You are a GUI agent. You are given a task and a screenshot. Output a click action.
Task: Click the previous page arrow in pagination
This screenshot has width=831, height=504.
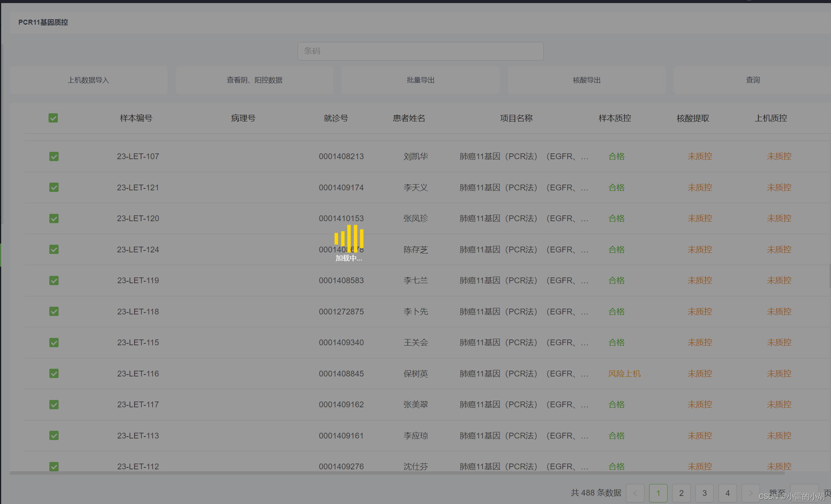(x=635, y=493)
